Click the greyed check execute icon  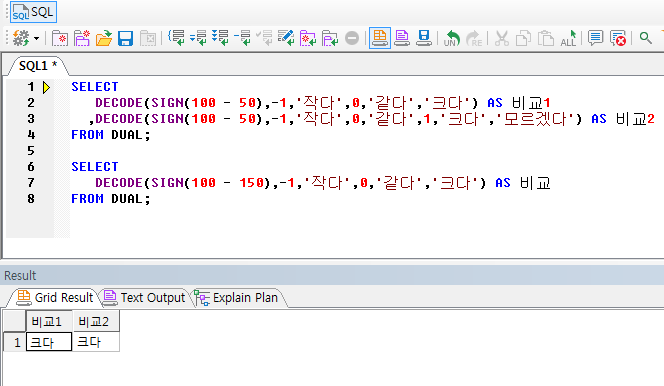pyautogui.click(x=264, y=38)
